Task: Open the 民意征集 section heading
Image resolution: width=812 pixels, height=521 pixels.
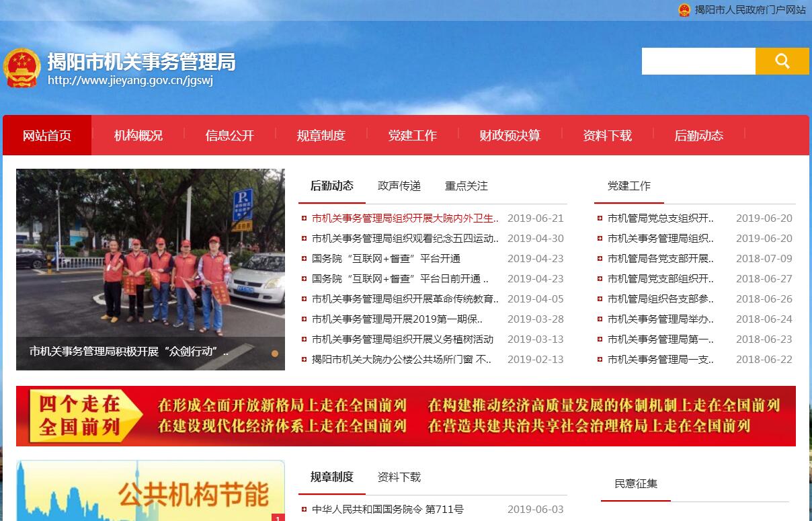Action: tap(635, 484)
